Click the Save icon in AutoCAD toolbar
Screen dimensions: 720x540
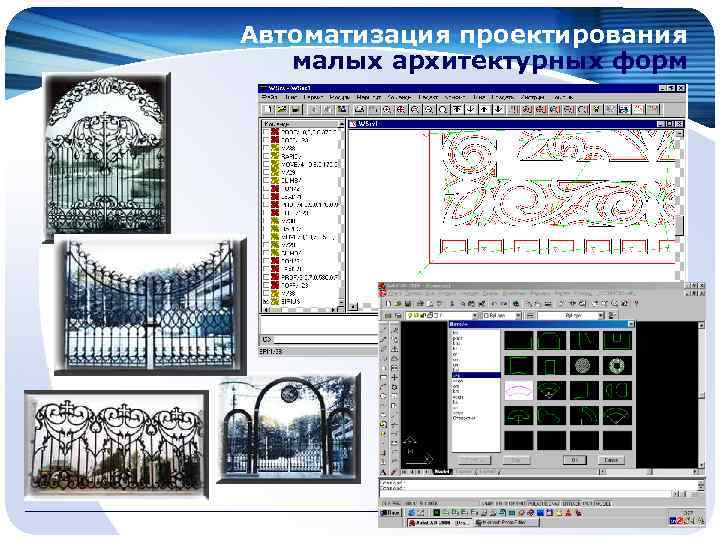407,304
